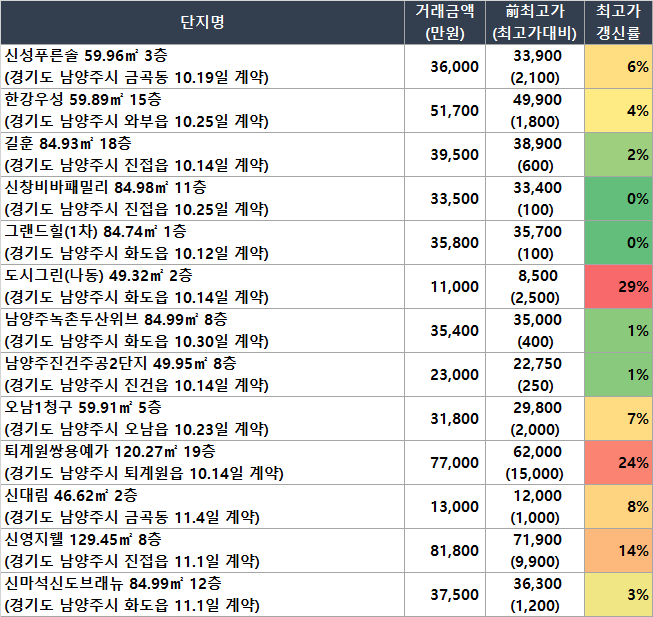This screenshot has width=653, height=617.
Task: Click the 前최고가 (최고가대비) column header
Action: [x=535, y=22]
